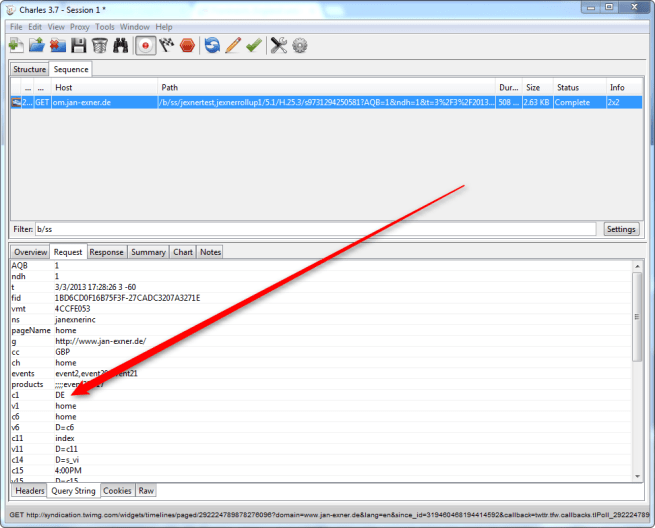The image size is (655, 528).
Task: Toggle recording with the red record button
Action: [x=145, y=46]
